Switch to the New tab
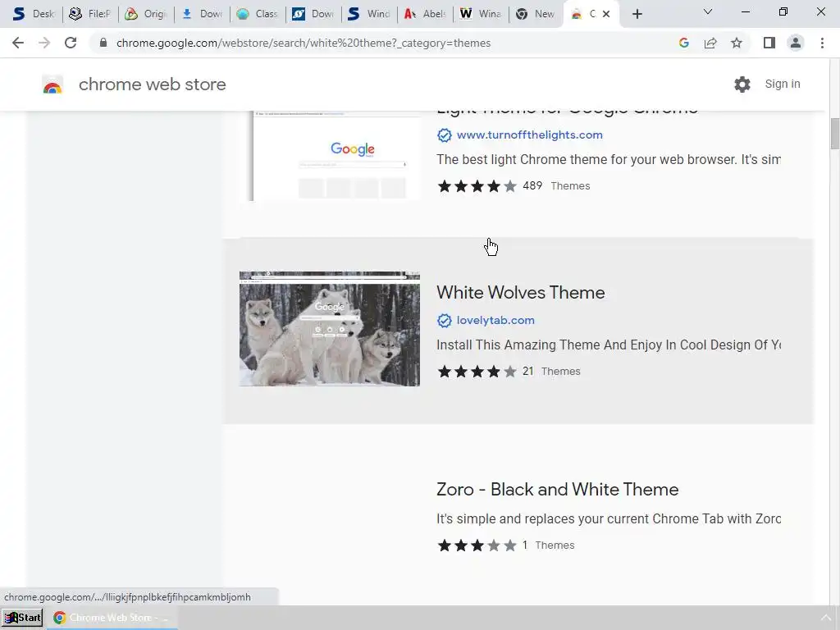 click(x=535, y=14)
